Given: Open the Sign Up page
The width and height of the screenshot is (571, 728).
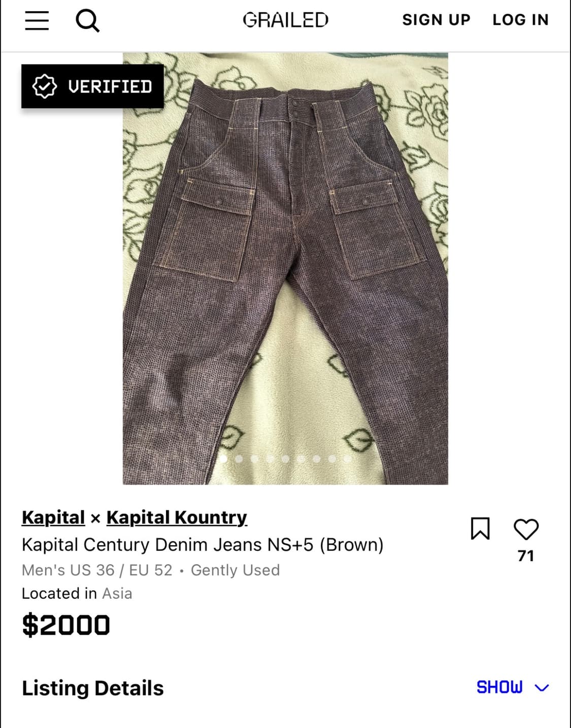Looking at the screenshot, I should pos(436,20).
